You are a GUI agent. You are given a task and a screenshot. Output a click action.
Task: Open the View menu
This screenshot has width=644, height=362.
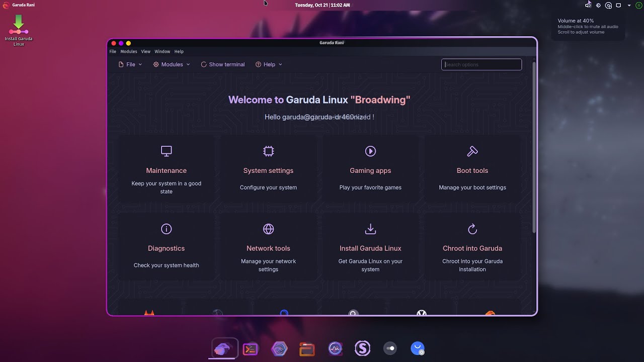146,51
